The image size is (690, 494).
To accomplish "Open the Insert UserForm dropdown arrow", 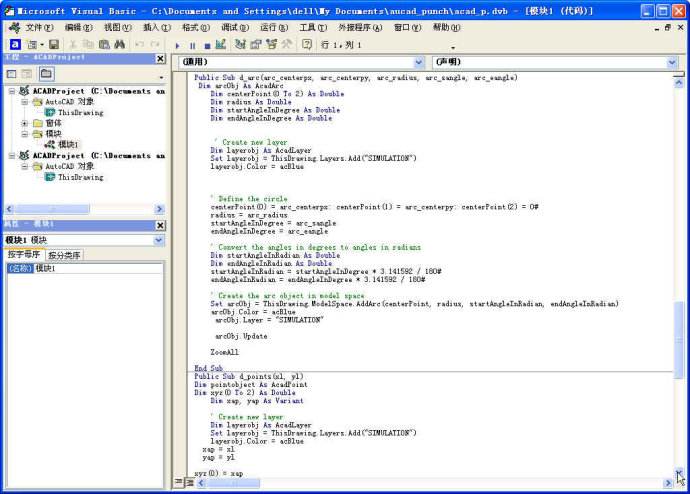I will (x=42, y=45).
